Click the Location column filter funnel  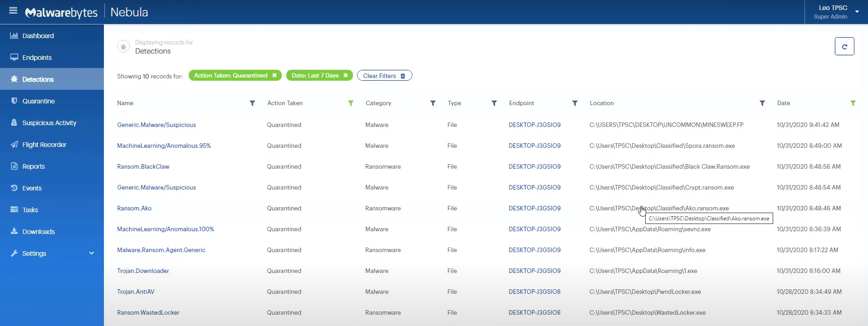click(762, 103)
